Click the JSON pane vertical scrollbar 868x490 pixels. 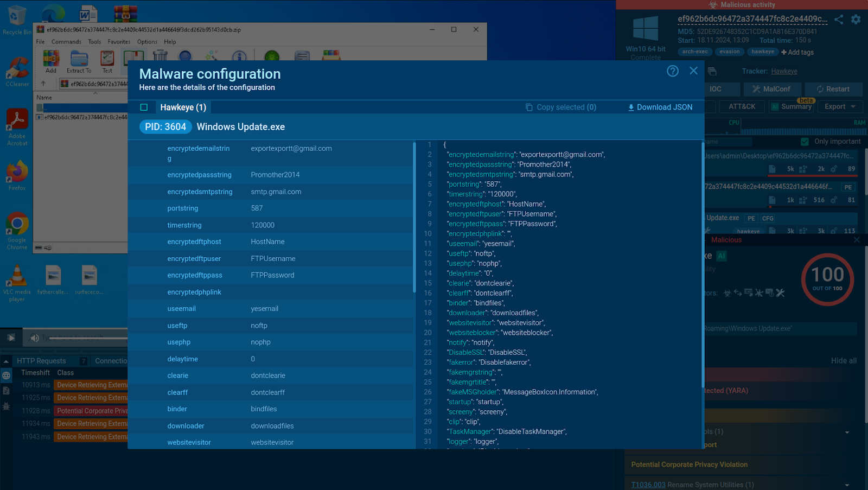[703, 266]
